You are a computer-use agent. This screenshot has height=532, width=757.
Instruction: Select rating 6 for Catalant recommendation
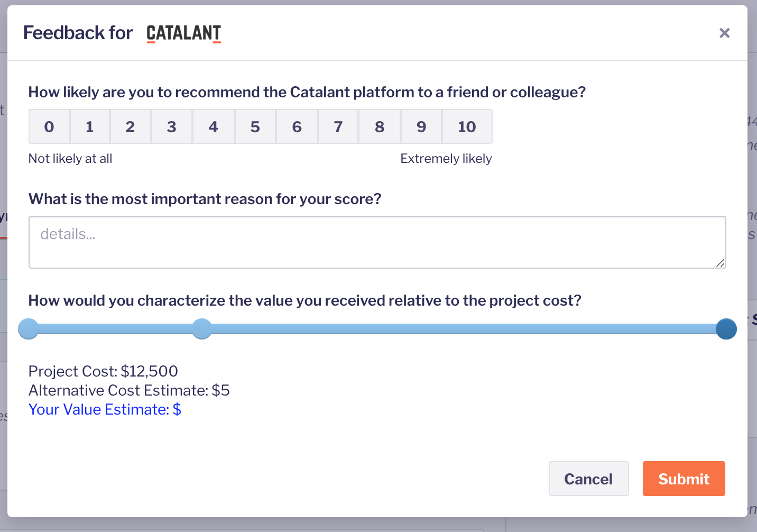(297, 126)
